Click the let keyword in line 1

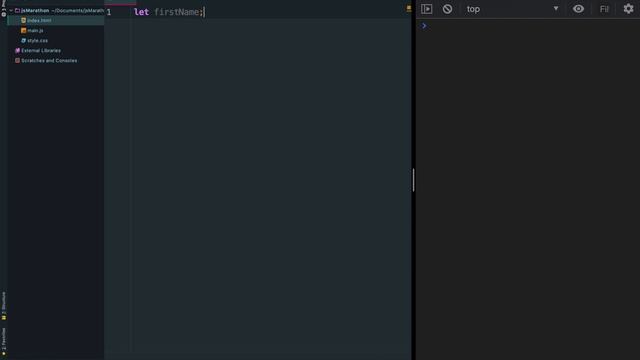click(141, 12)
